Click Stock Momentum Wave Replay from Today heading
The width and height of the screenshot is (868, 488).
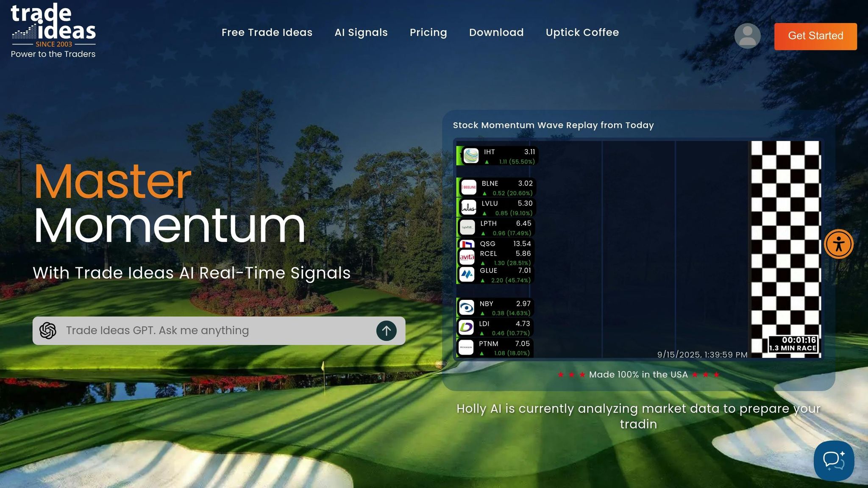(553, 125)
